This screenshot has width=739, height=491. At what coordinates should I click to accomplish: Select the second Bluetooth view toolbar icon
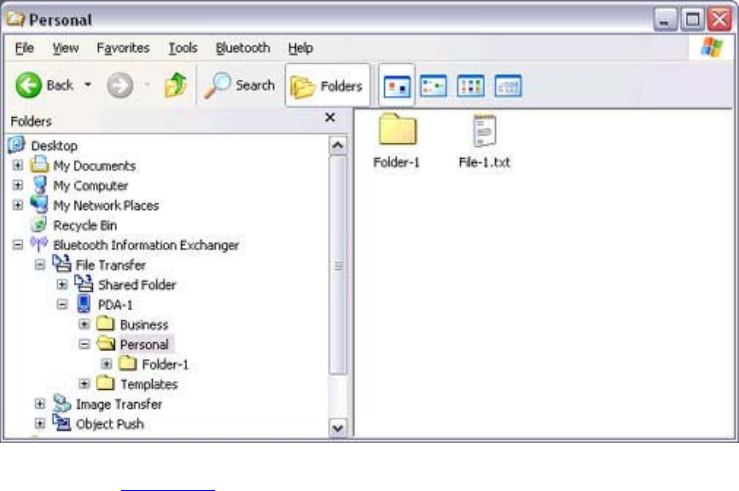tap(434, 86)
